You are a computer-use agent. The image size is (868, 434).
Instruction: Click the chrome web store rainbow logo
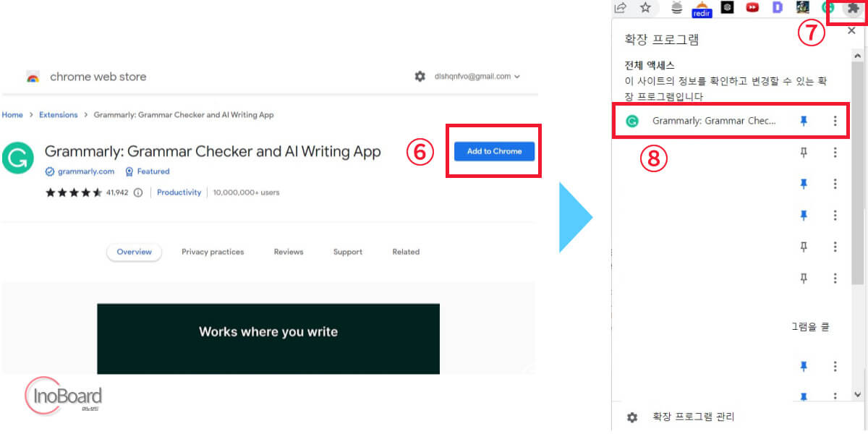coord(33,77)
